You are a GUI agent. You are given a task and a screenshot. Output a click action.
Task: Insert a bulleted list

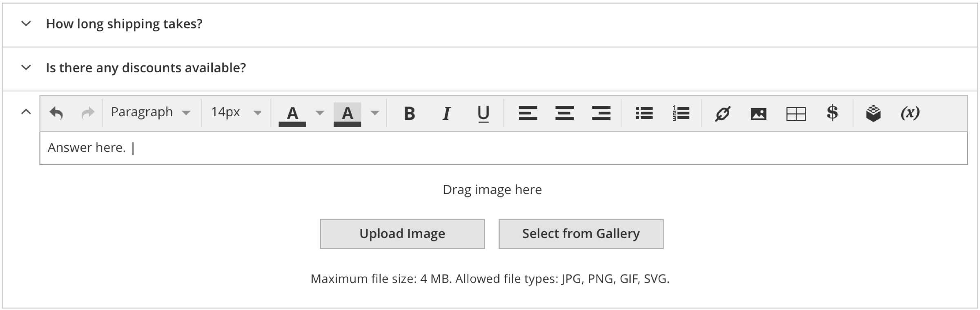coord(644,113)
